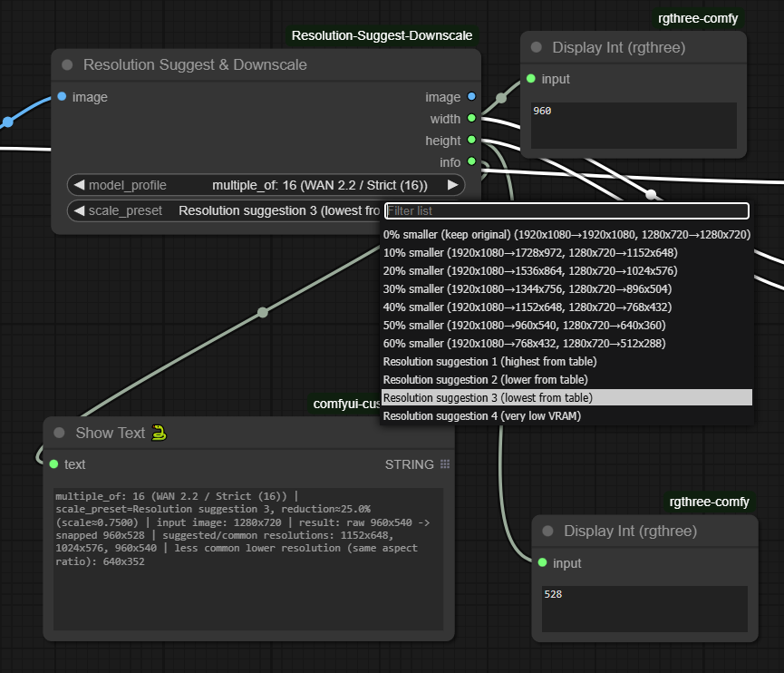
Task: Click the comfyui-cus badge above Show Text
Action: click(x=346, y=404)
